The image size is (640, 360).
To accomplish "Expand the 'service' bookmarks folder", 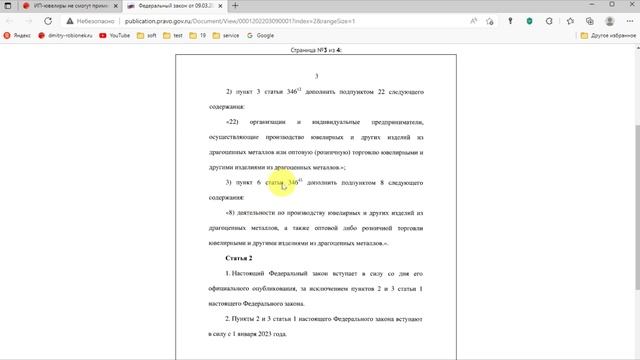I will 226,36.
